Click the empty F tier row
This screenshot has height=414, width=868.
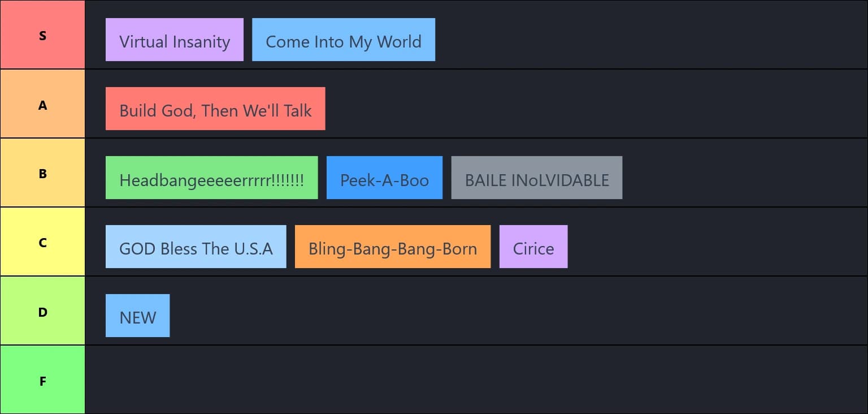point(476,380)
